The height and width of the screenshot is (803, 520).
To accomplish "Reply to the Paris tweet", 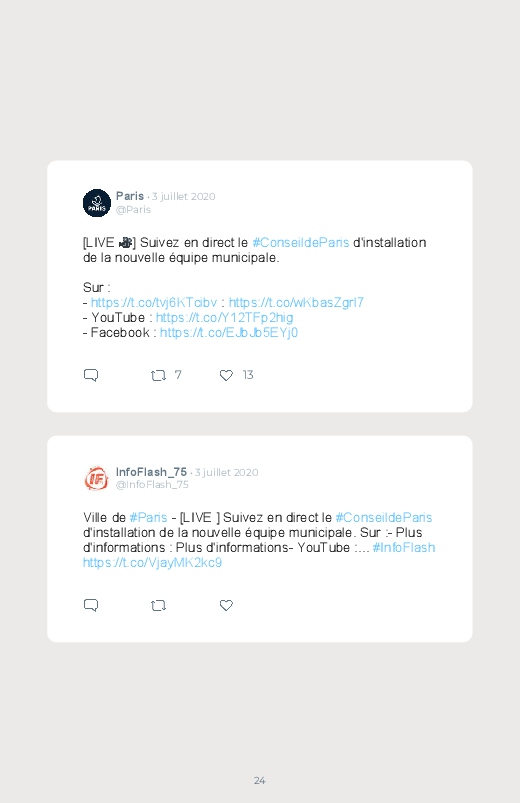I will coord(91,375).
